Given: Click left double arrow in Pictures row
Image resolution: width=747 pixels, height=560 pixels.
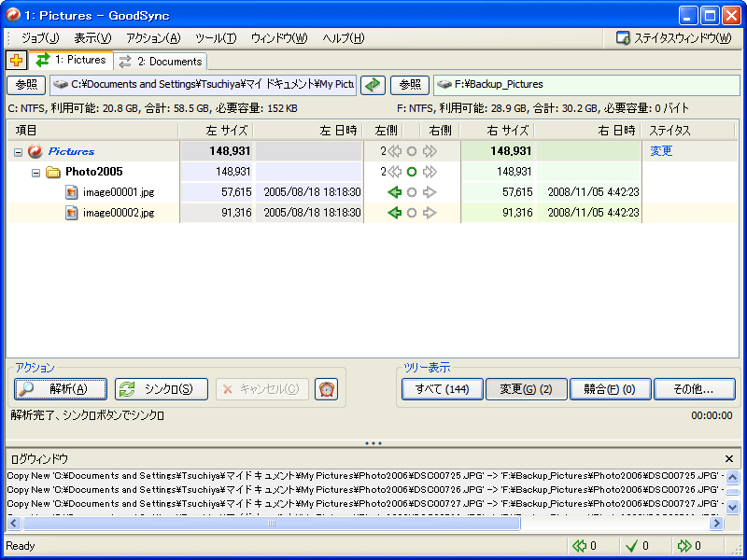Looking at the screenshot, I should [x=394, y=151].
